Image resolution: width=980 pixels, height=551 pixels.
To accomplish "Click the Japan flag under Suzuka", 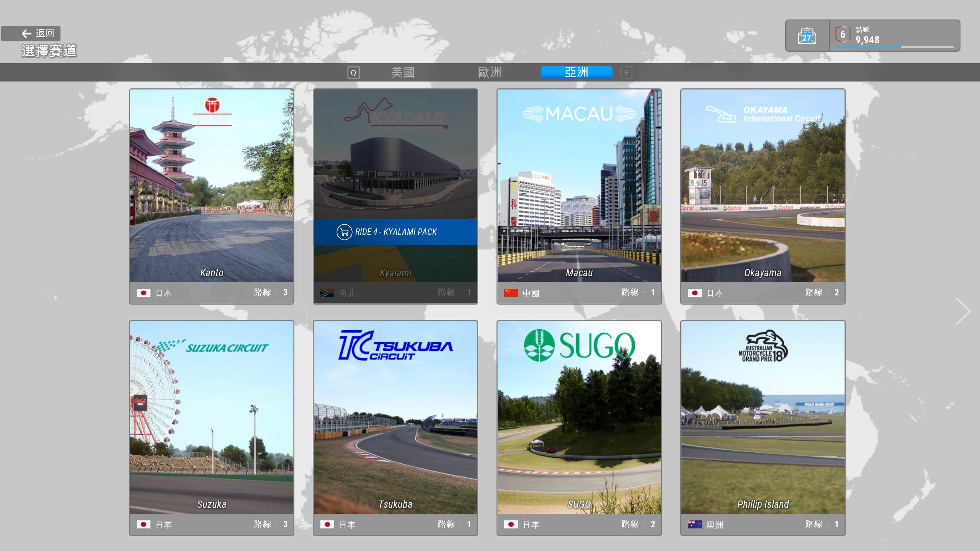I will click(x=144, y=525).
